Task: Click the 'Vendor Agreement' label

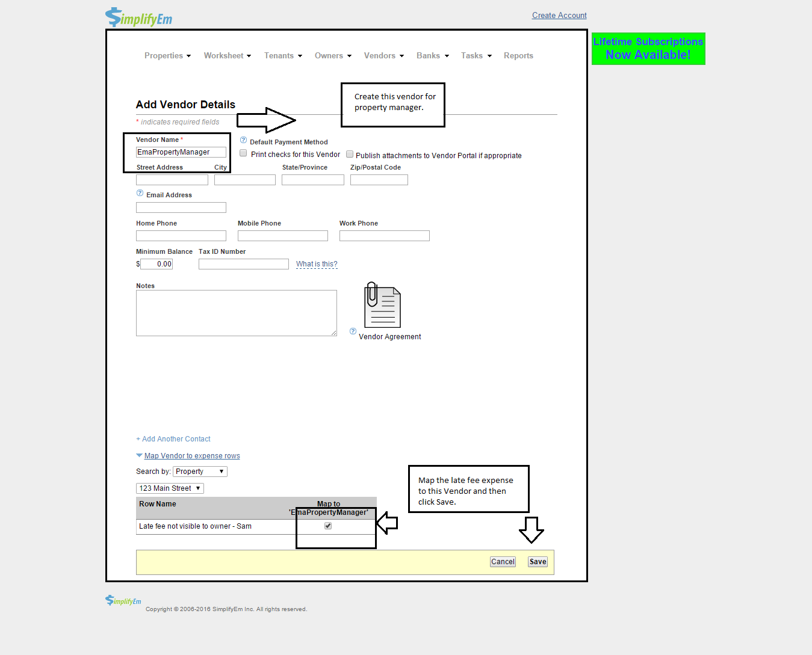Action: (x=390, y=337)
